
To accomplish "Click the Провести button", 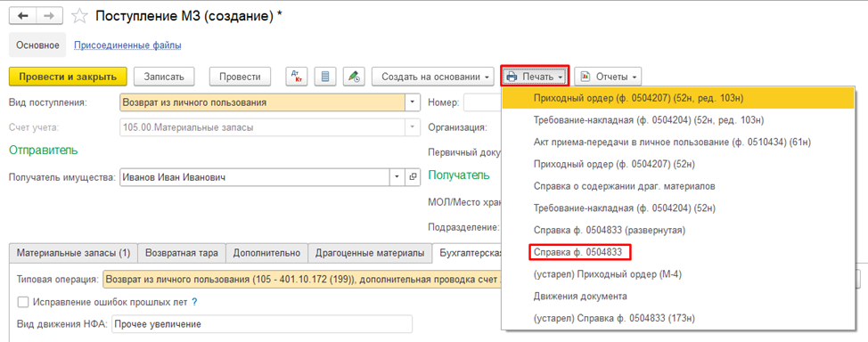I will [x=240, y=77].
